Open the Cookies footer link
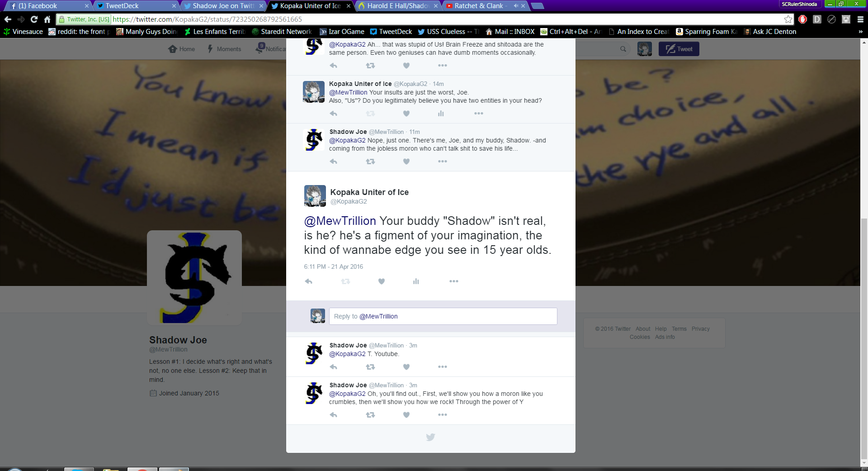868x471 pixels. tap(640, 337)
